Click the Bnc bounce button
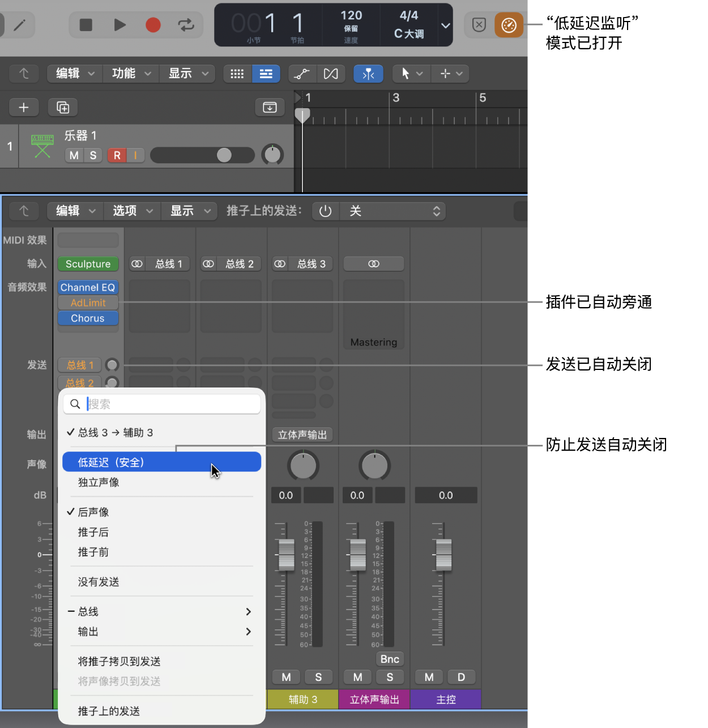Image resolution: width=708 pixels, height=728 pixels. point(390,659)
